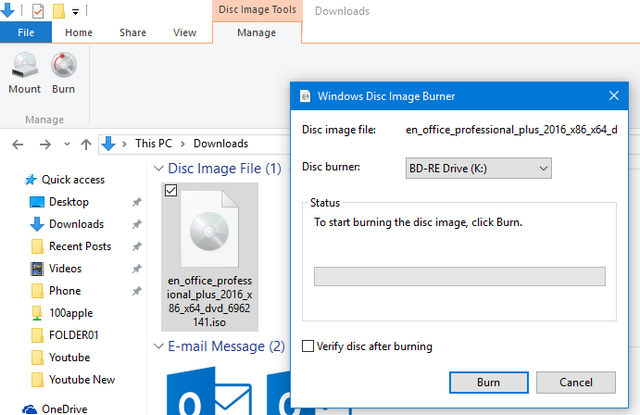
Task: Enable Verify disc after burning
Action: [x=308, y=346]
